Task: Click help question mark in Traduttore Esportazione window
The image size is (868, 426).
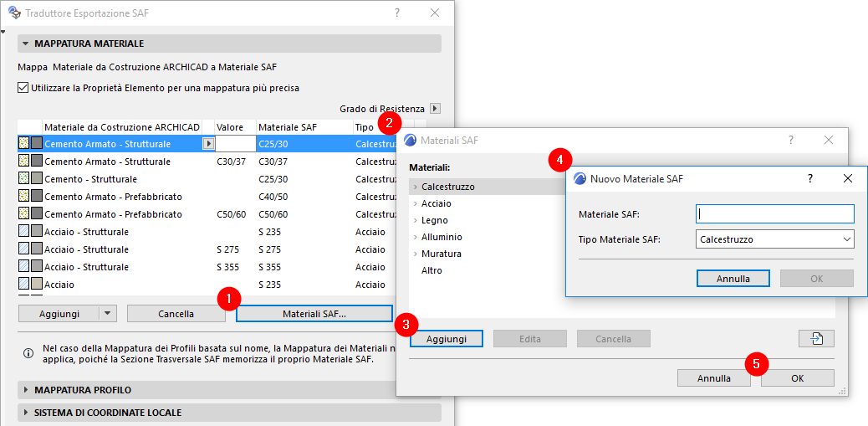Action: click(x=397, y=13)
